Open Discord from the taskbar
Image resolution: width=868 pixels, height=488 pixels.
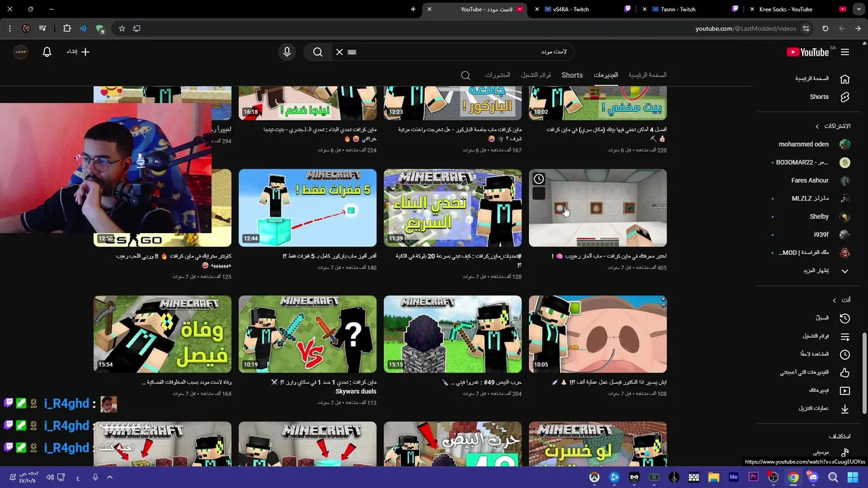(813, 477)
